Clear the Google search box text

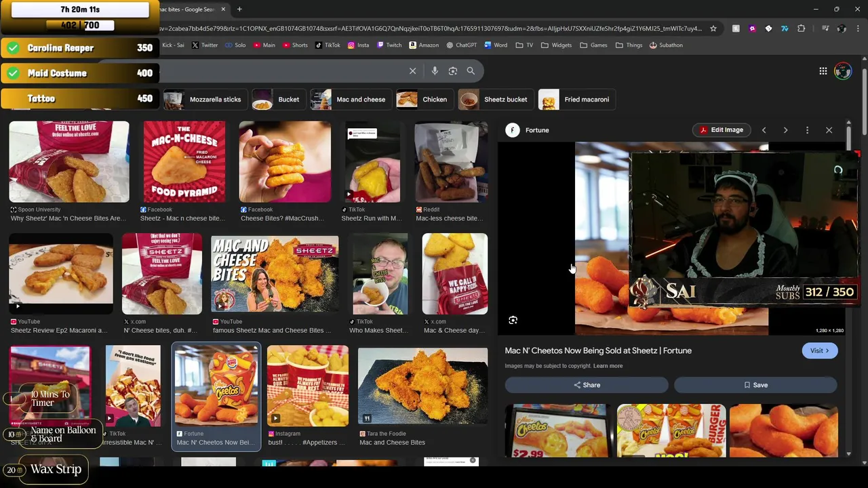coord(412,70)
